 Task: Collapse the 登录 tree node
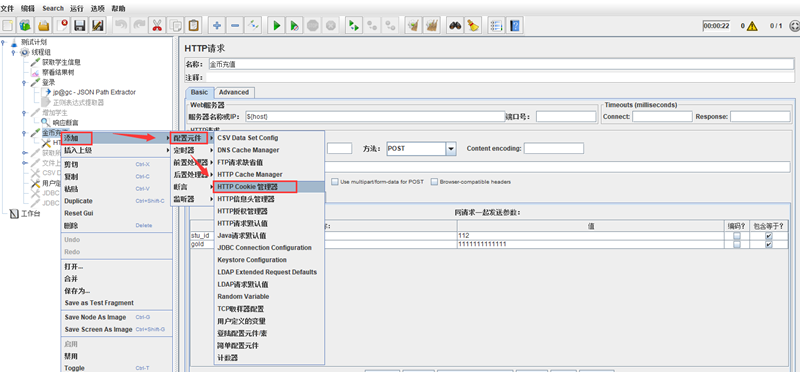(24, 82)
